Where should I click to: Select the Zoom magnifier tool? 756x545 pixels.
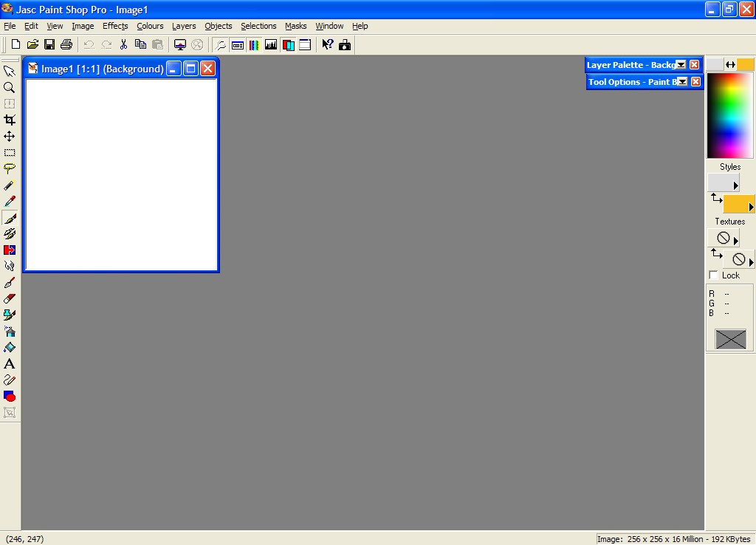tap(9, 88)
